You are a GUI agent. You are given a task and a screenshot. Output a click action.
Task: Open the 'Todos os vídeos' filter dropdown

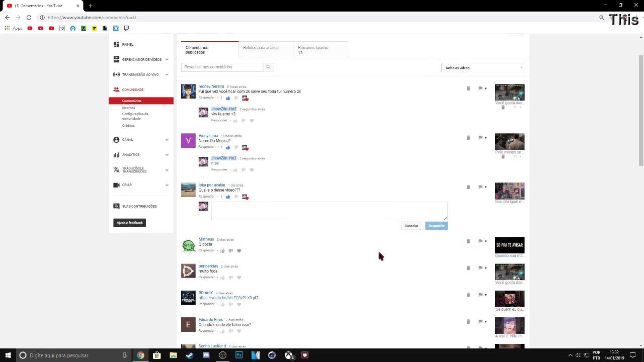[x=483, y=68]
